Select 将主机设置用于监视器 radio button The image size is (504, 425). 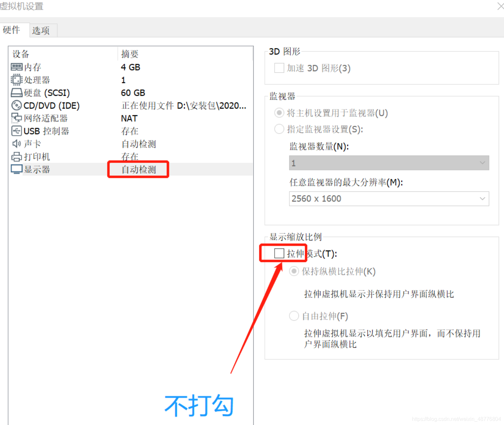tap(279, 113)
